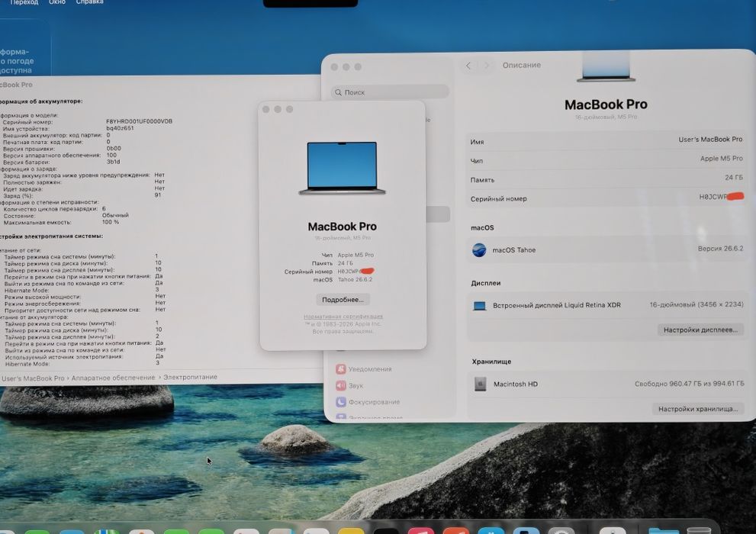
Task: Go back with the left chevron in Settings
Action: tap(468, 66)
